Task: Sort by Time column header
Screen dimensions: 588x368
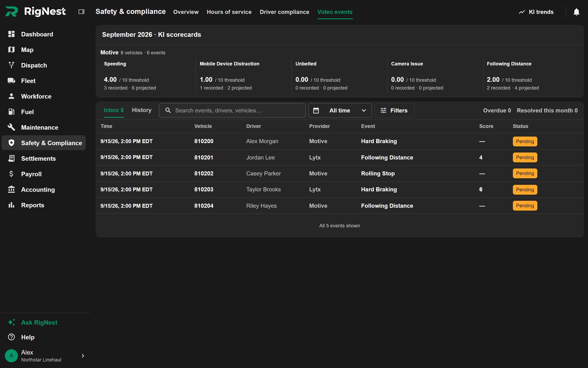Action: pos(106,126)
